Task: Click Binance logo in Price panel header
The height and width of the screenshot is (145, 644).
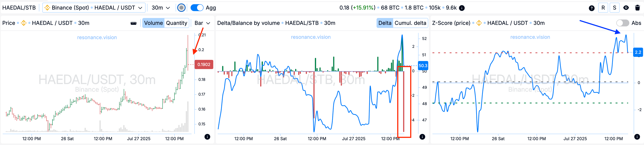Action: point(23,23)
